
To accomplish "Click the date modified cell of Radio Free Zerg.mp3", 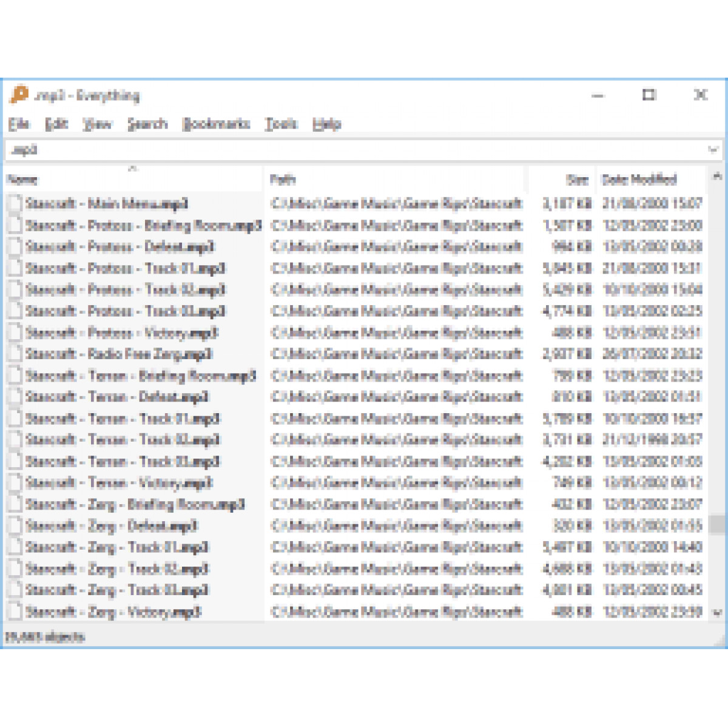I will coord(652,354).
